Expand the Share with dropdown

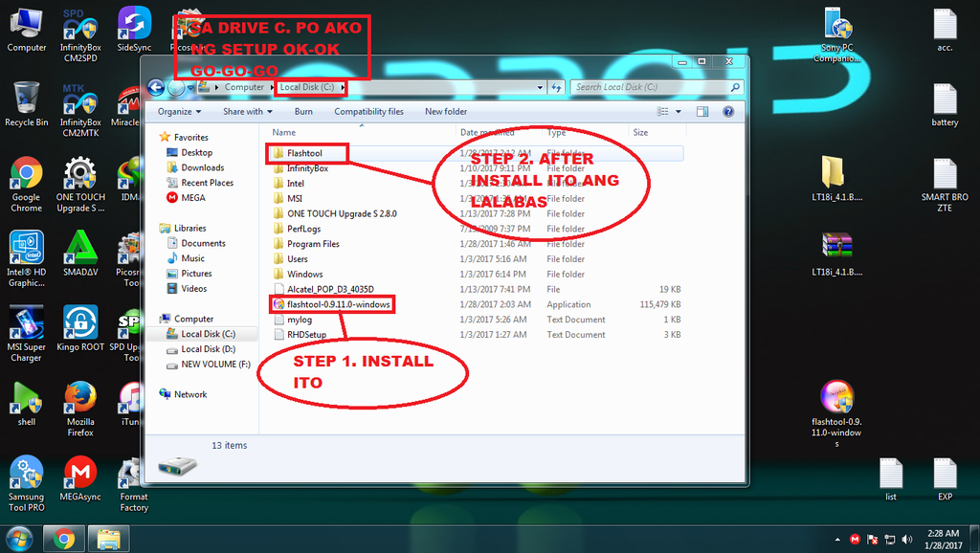[247, 111]
